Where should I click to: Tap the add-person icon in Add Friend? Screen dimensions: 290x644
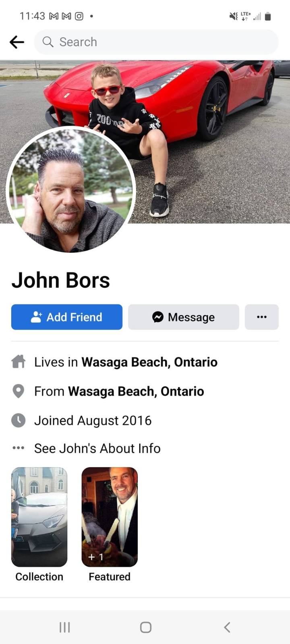tap(36, 317)
